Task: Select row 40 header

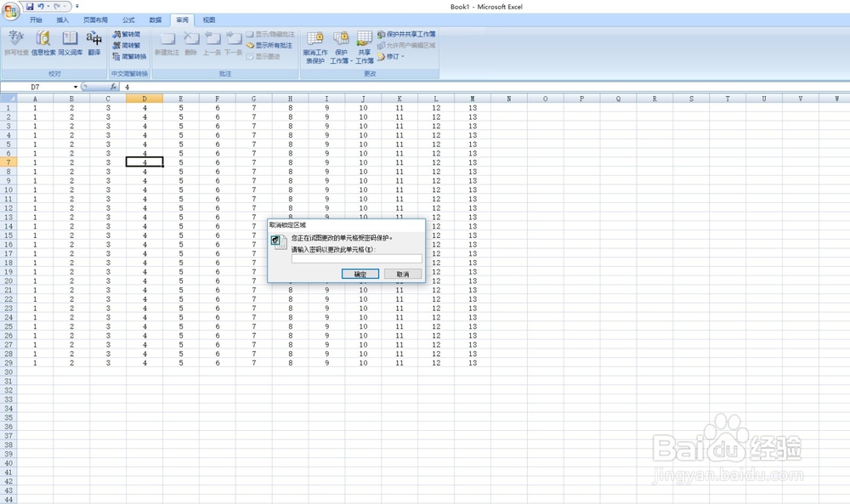Action: [x=8, y=463]
